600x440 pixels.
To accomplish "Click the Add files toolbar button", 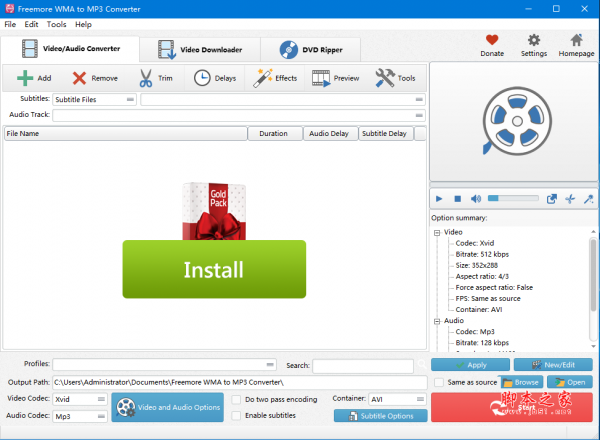I will [x=34, y=78].
